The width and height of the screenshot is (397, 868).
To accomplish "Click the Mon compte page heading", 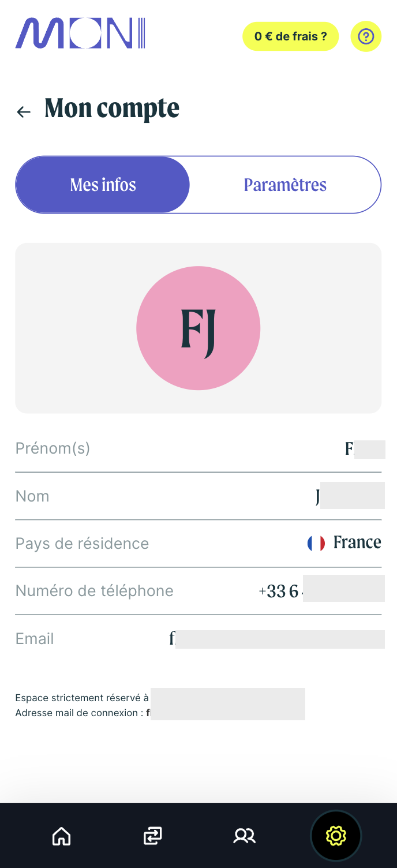I will (112, 108).
